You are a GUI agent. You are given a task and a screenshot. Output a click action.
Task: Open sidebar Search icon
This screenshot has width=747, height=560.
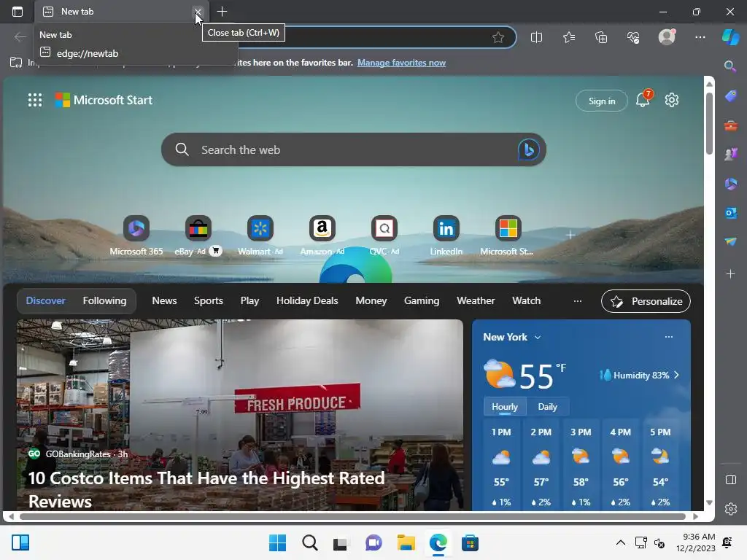[x=730, y=66]
